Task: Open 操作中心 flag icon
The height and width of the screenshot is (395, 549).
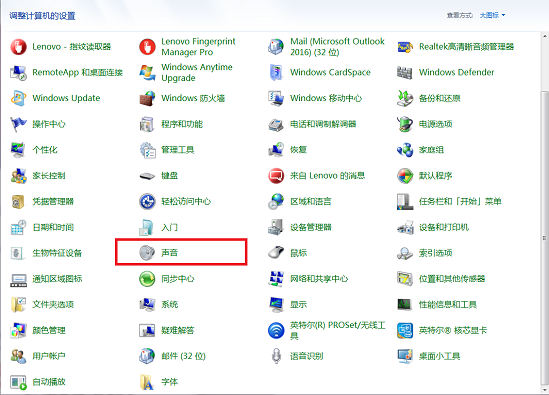Action: pos(18,124)
